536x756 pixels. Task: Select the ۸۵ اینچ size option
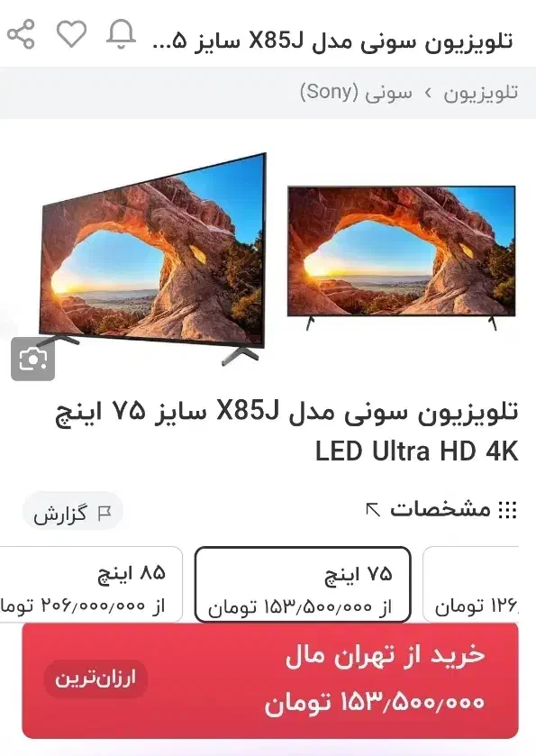91,585
